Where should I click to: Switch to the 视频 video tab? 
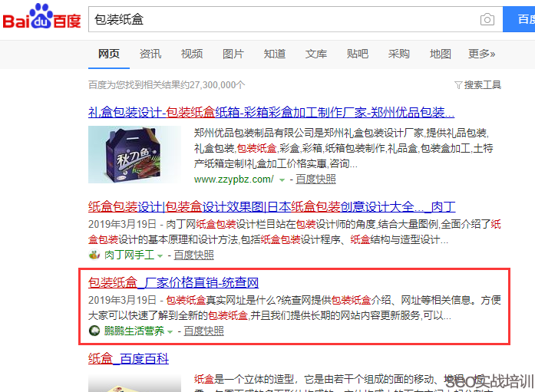[192, 54]
